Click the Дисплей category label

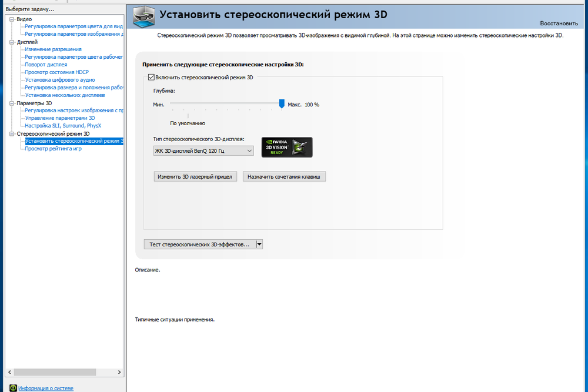point(27,42)
